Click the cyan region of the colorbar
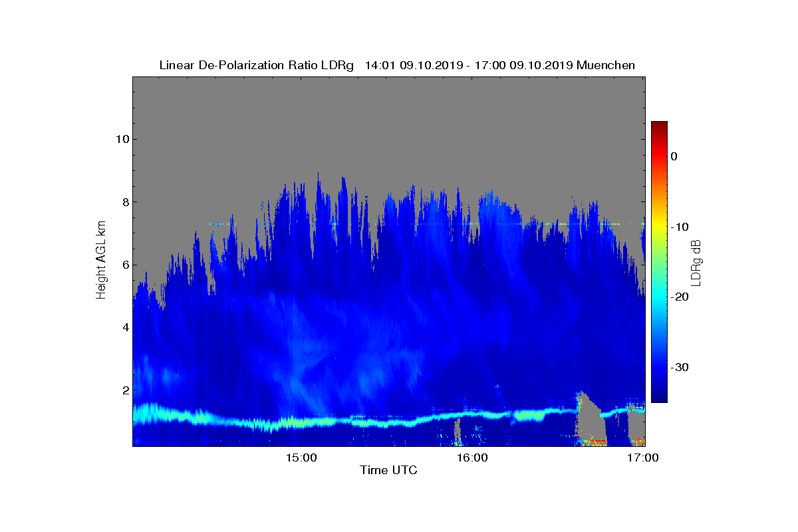 point(659,297)
